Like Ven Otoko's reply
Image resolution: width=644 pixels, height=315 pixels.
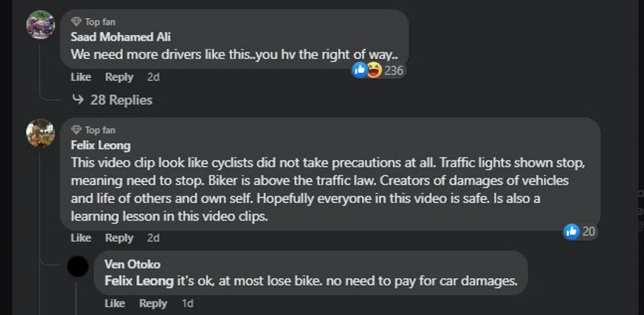[115, 304]
